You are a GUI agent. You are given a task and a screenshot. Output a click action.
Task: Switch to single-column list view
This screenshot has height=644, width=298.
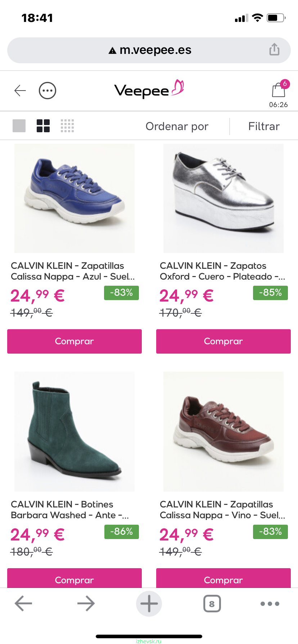19,126
